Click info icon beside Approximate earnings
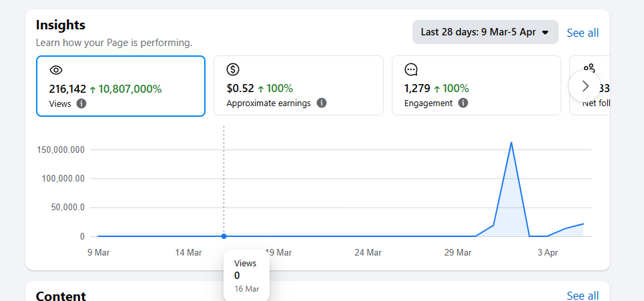 [x=321, y=103]
